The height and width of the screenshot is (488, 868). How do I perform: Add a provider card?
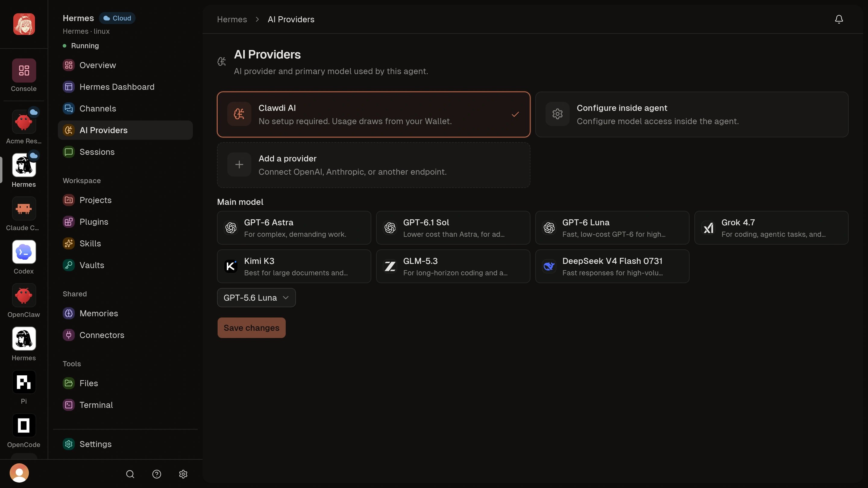click(374, 165)
